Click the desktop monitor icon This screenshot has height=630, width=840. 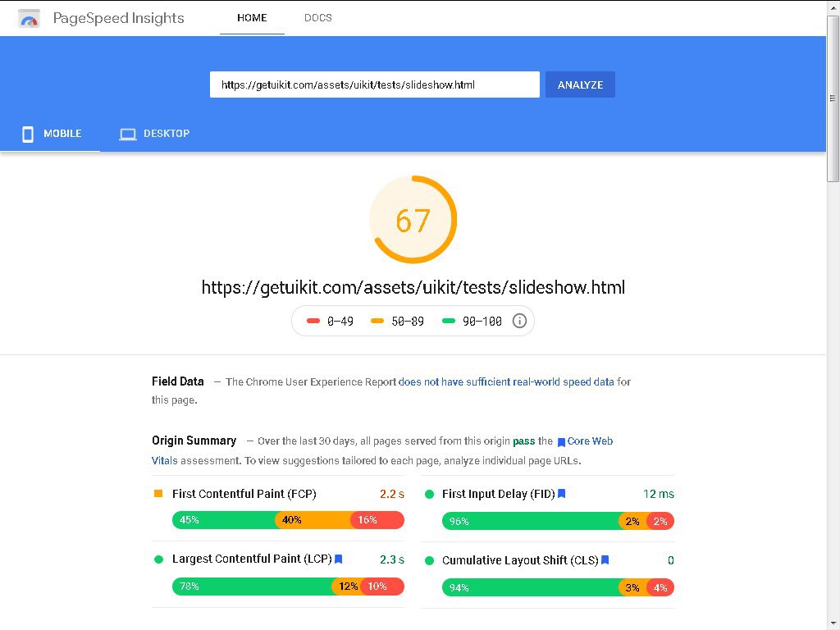coord(127,134)
